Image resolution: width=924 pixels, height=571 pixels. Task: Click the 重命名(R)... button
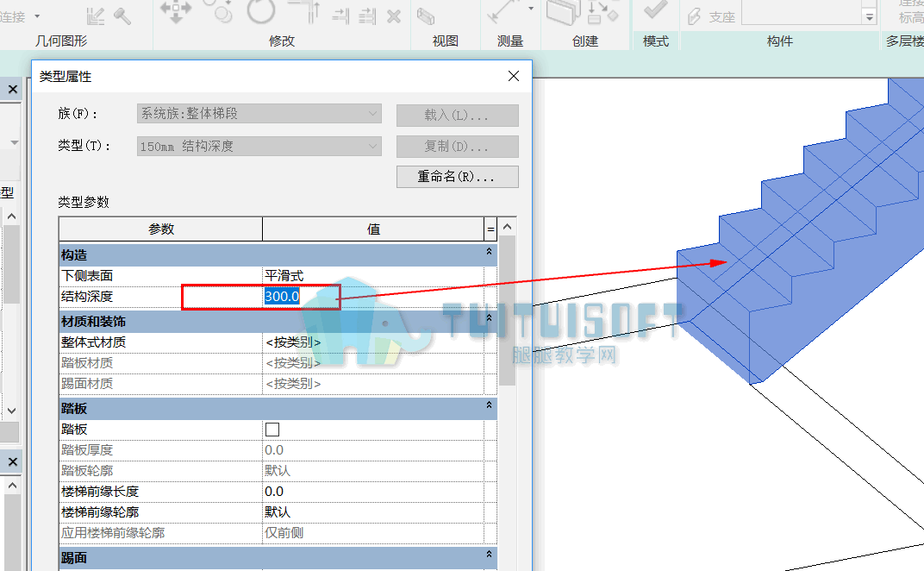click(x=458, y=176)
